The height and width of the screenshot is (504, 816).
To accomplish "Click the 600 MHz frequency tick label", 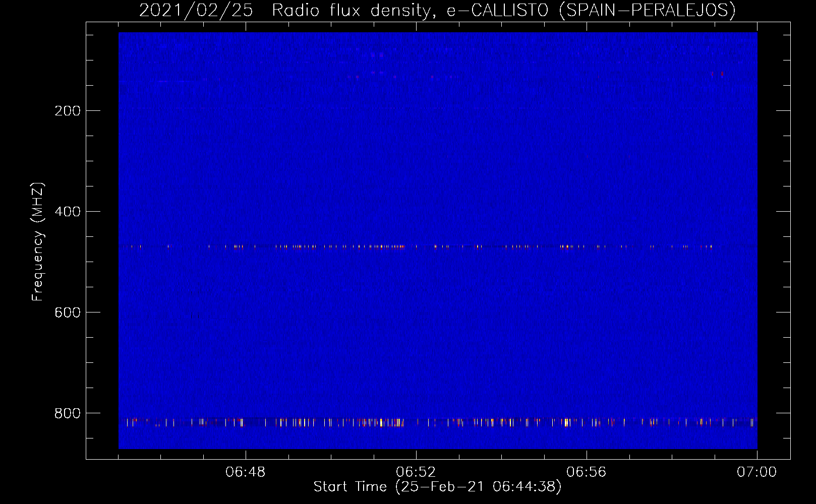I will point(68,312).
